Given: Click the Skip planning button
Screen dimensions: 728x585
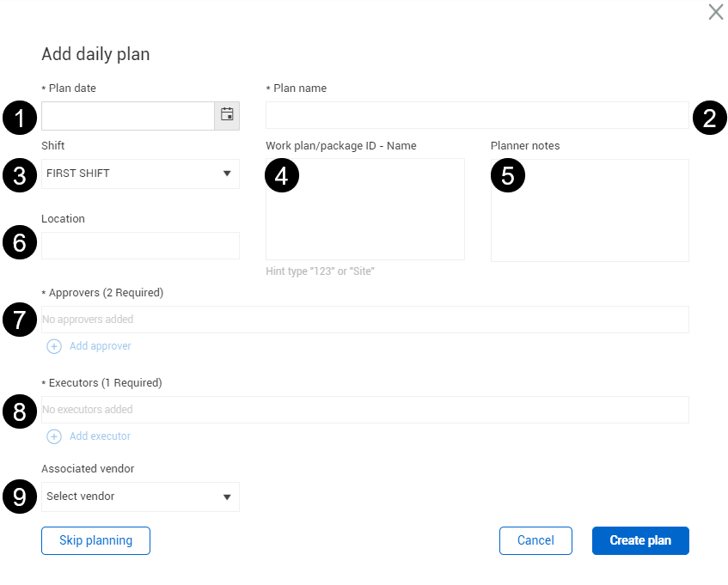Looking at the screenshot, I should (95, 540).
